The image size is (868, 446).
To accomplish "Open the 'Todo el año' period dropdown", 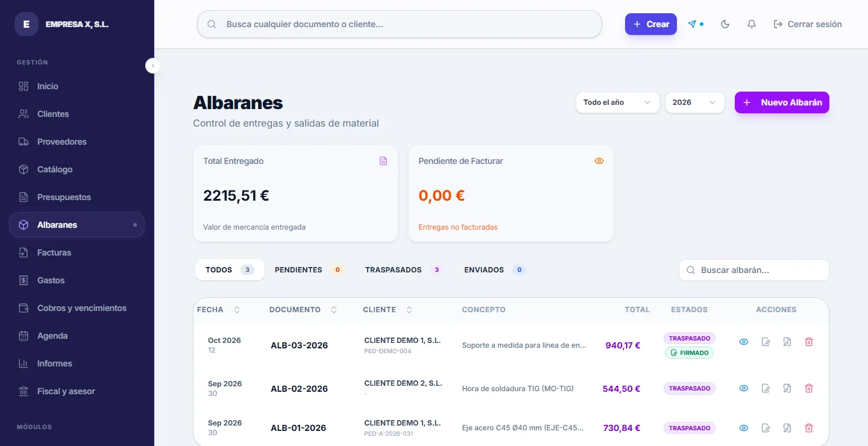I will 617,102.
